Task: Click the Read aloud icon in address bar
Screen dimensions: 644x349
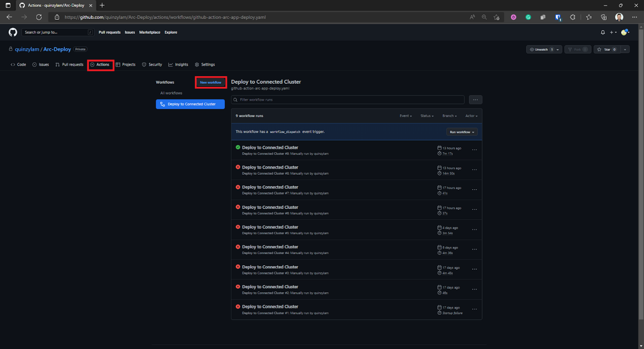Action: [472, 17]
